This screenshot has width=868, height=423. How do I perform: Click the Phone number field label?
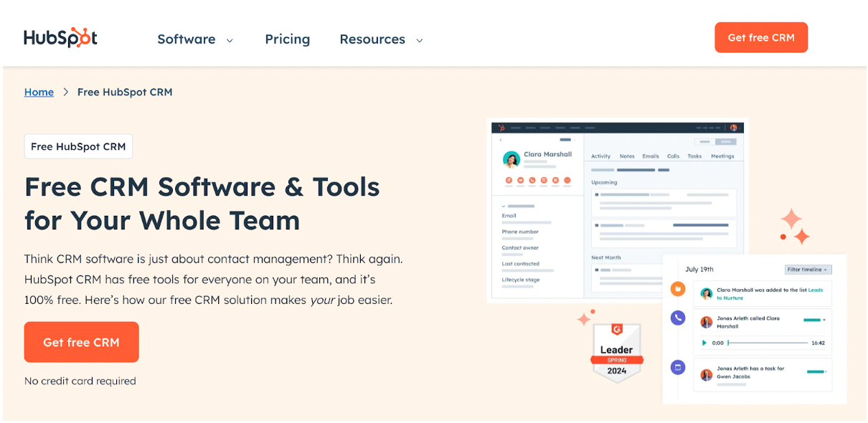(x=520, y=232)
